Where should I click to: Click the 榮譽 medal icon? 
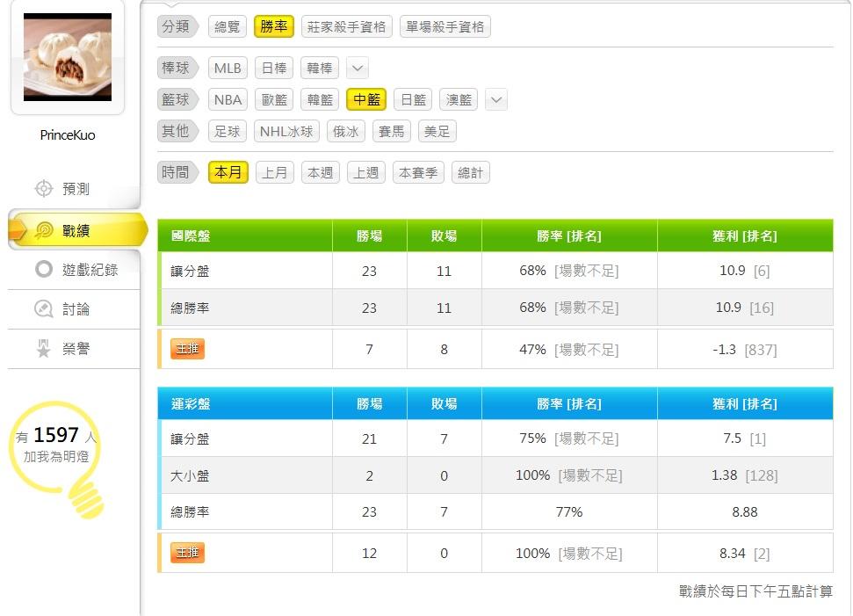tap(44, 348)
